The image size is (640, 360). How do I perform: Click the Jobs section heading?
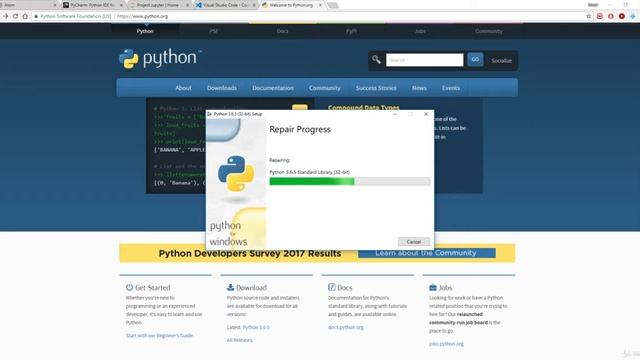point(445,288)
